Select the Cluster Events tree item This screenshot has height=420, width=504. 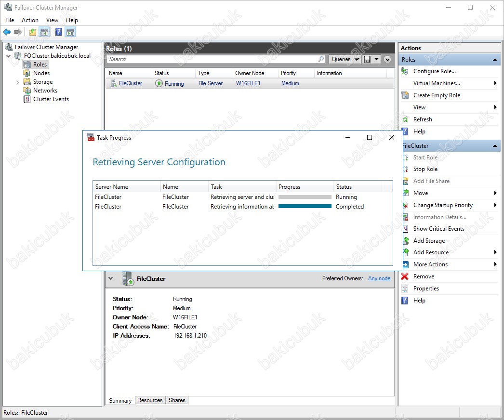pos(51,99)
